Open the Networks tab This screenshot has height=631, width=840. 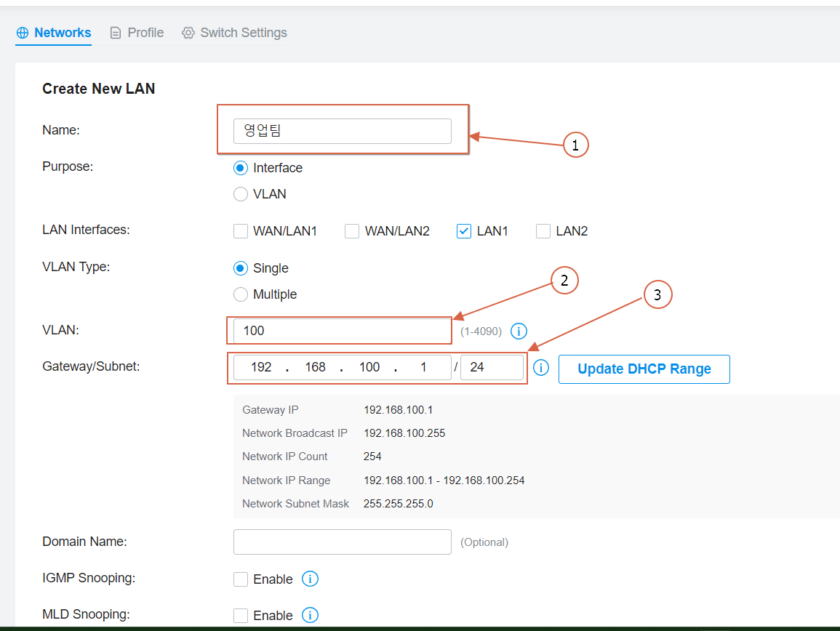tap(54, 33)
